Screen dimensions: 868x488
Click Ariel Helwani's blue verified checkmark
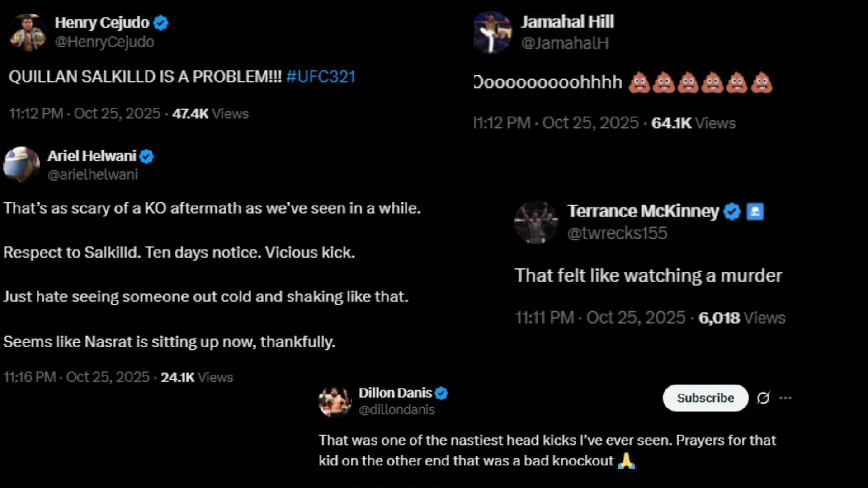pos(146,156)
